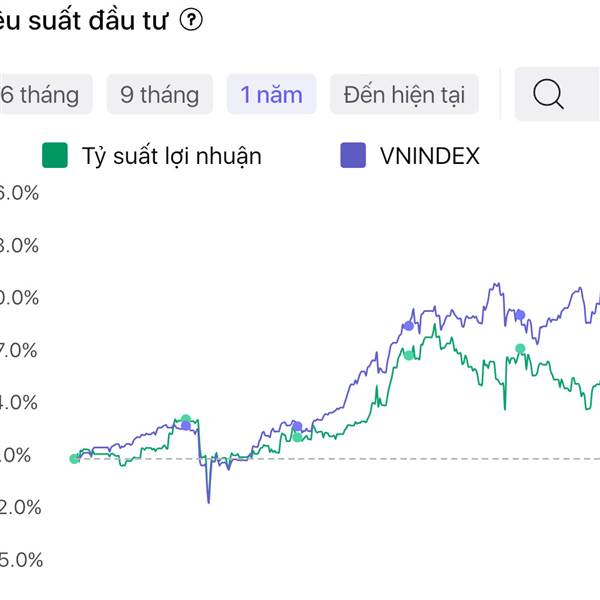This screenshot has width=600, height=600.
Task: Click the 7.0% y-axis label
Action: pos(20,350)
